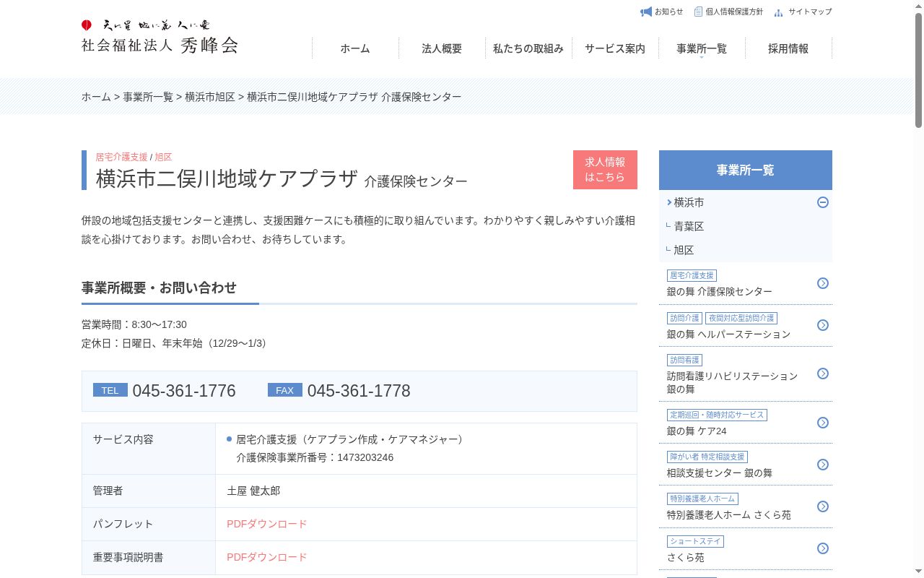Viewport: 924px width, 578px height.
Task: Click arrow icon for 相談支援センター 銀の舞
Action: point(823,465)
